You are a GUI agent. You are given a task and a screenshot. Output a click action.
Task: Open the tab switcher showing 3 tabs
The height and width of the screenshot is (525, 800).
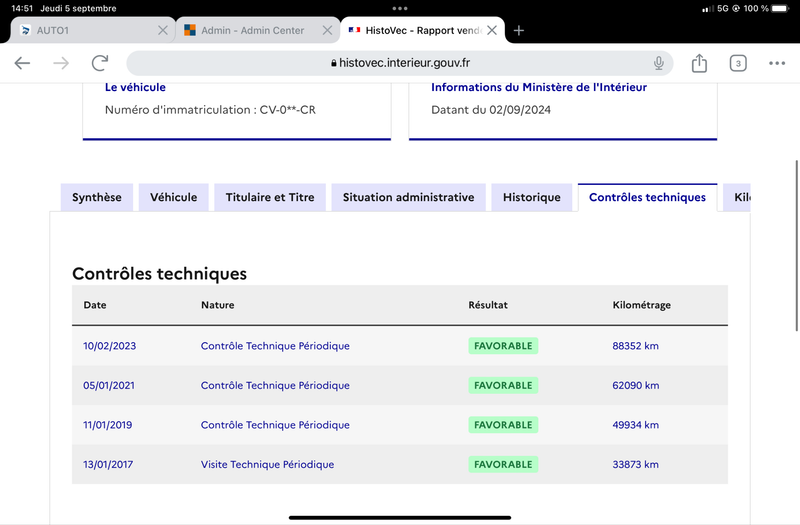pos(738,63)
